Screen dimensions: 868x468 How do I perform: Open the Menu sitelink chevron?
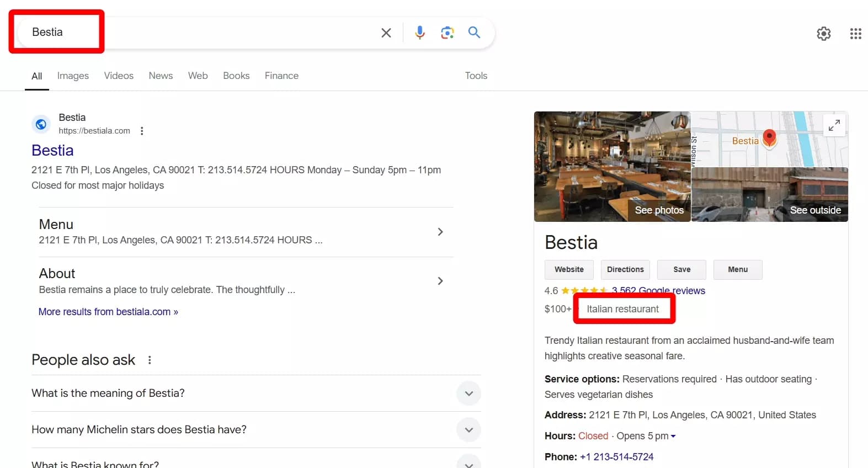point(440,232)
